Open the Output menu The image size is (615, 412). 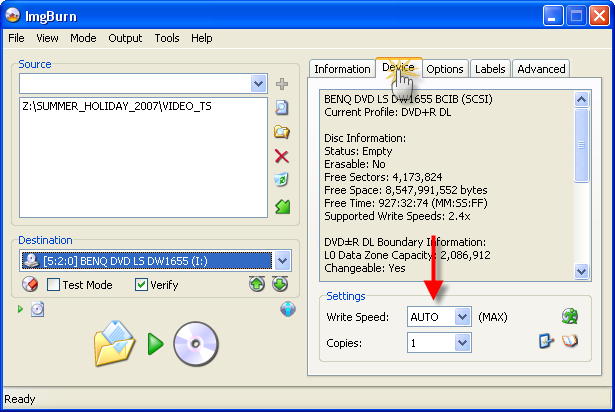125,38
